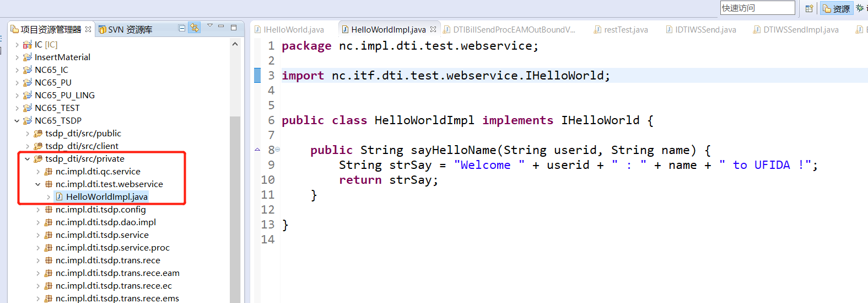The height and width of the screenshot is (303, 868).
Task: Open DTIBillSendProcEAMOutBoundV... editor tab
Action: point(509,30)
